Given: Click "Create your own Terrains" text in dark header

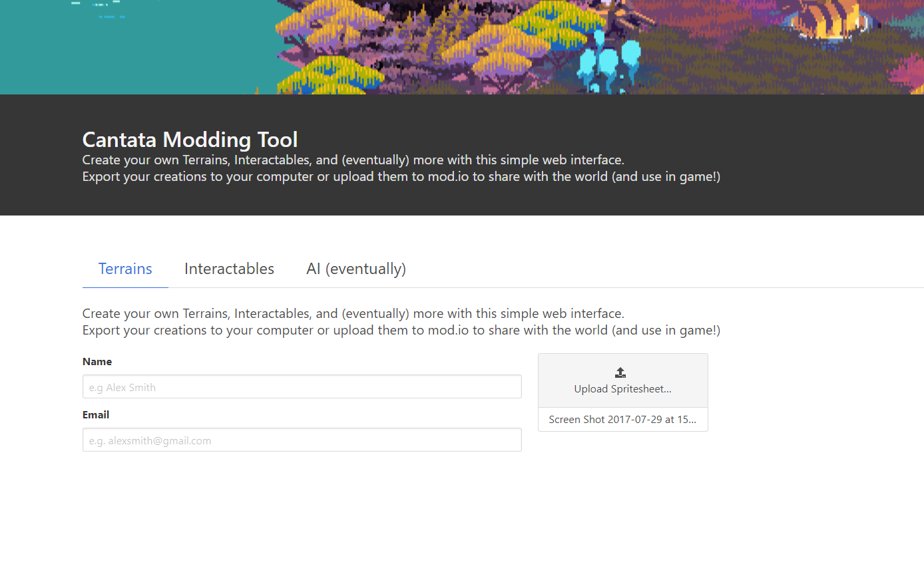Looking at the screenshot, I should [x=353, y=160].
